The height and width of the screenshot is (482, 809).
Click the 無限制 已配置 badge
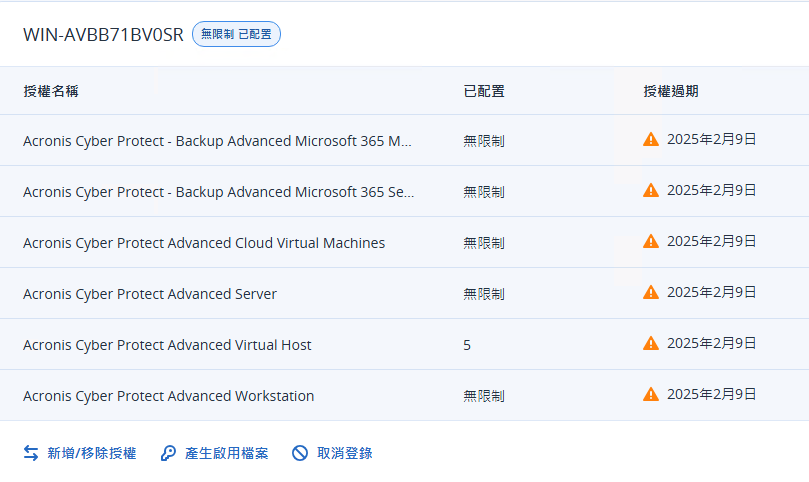[236, 34]
